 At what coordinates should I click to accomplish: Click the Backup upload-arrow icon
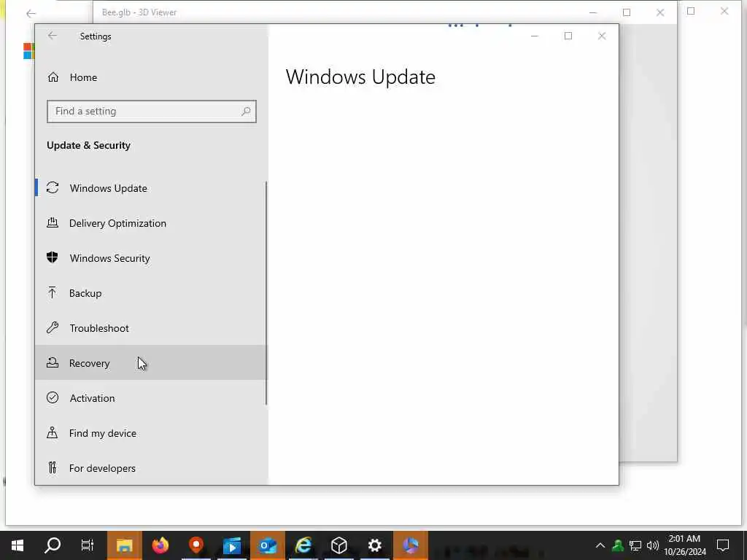[x=53, y=293]
